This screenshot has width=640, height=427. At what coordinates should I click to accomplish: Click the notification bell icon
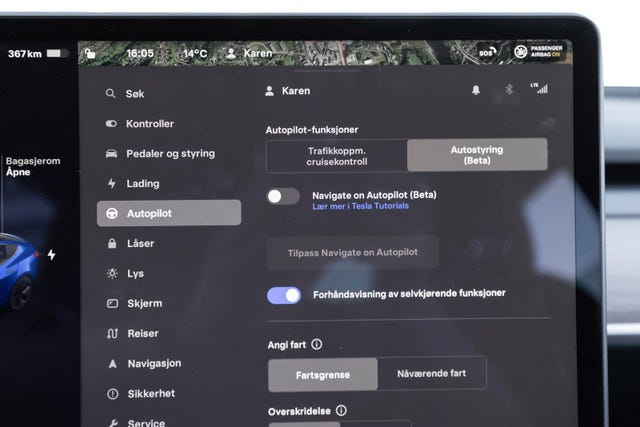pos(476,90)
